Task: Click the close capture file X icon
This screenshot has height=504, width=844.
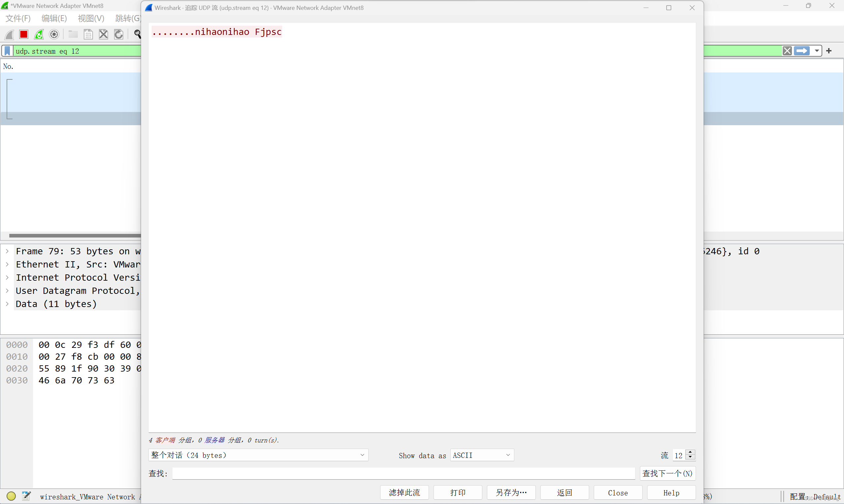Action: [103, 34]
